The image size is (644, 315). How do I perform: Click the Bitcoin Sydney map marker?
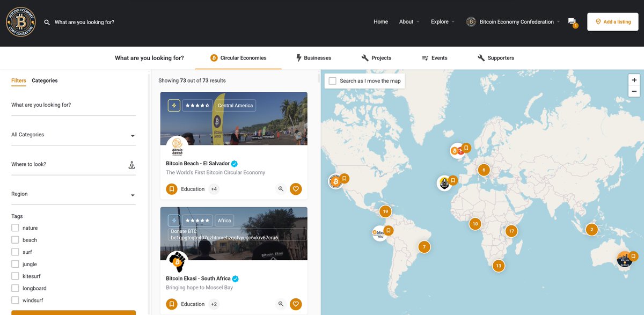[x=625, y=260]
